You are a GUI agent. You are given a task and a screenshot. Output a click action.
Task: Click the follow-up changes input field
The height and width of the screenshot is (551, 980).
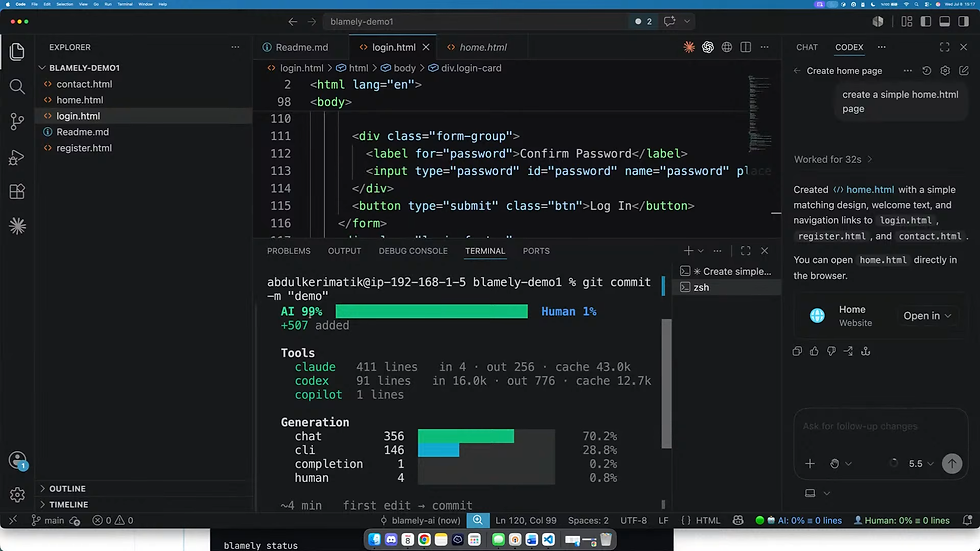pos(880,426)
